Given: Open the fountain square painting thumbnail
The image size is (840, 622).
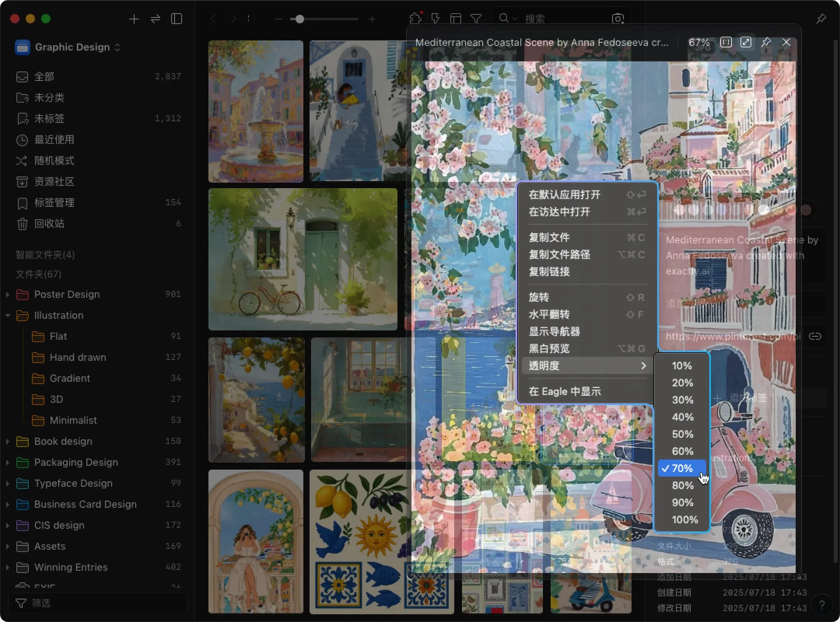Looking at the screenshot, I should click(x=256, y=111).
